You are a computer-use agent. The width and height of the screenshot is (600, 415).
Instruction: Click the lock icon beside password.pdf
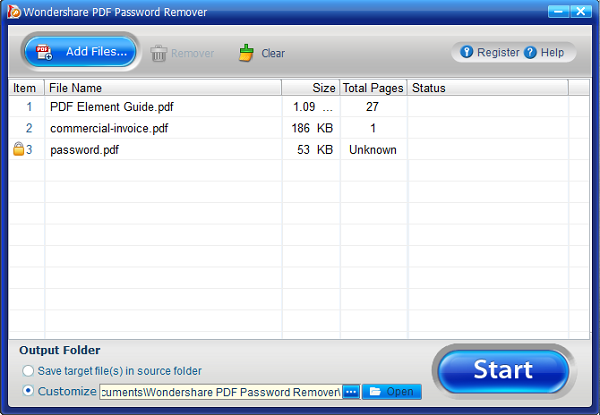click(18, 150)
